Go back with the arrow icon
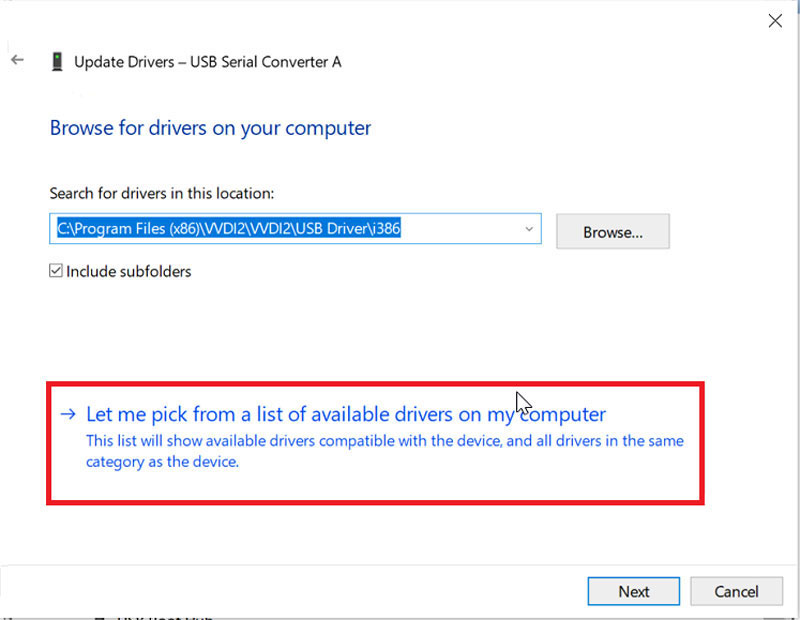The image size is (800, 620). pos(17,60)
